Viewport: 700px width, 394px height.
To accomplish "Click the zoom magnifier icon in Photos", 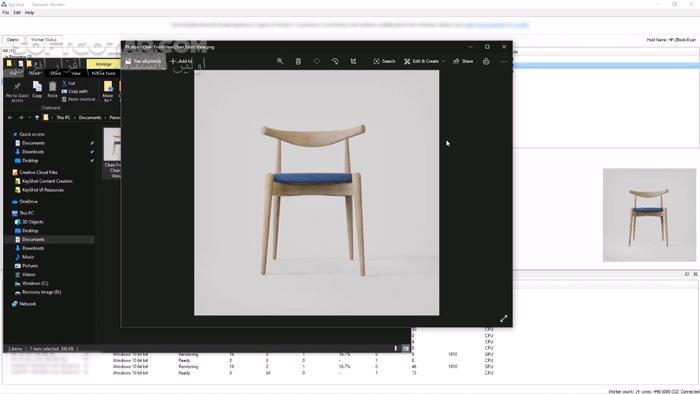I will (x=280, y=61).
